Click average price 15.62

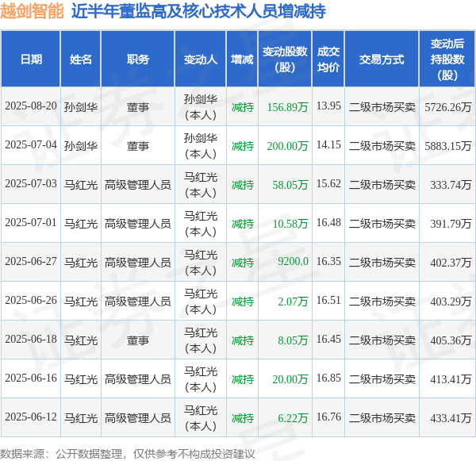pos(328,184)
